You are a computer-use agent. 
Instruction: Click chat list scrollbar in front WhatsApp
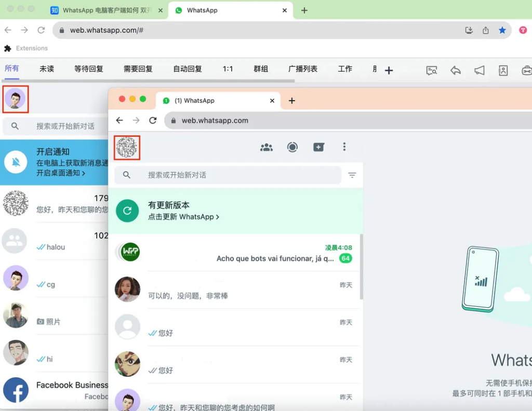click(362, 266)
